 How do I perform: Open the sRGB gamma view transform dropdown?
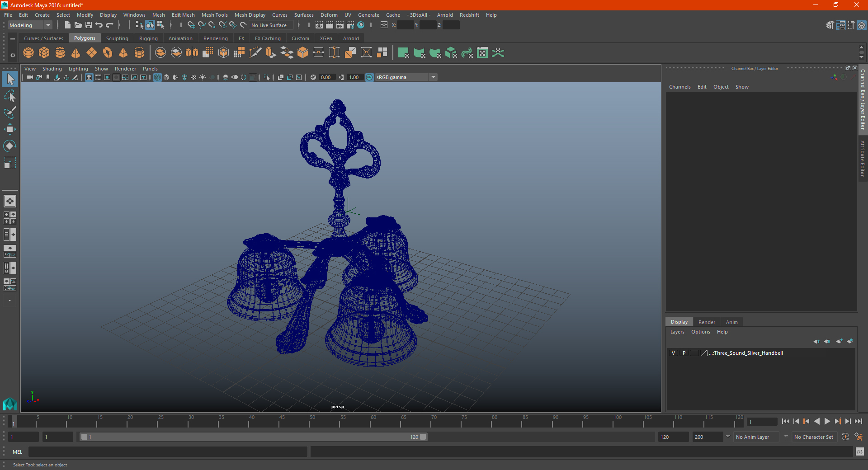pos(406,77)
